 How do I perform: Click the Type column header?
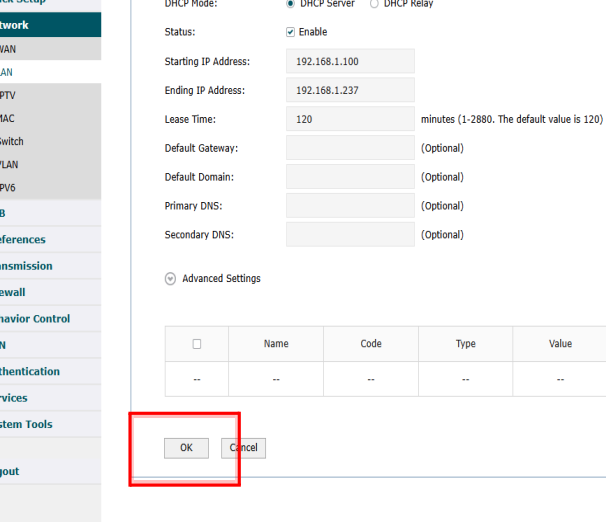click(466, 344)
